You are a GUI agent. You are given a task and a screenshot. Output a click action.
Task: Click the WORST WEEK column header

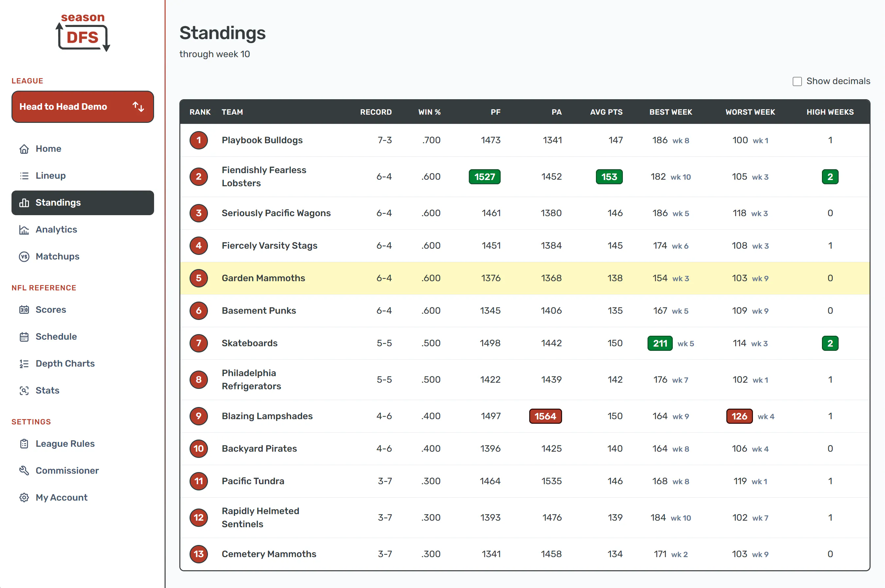pyautogui.click(x=750, y=112)
